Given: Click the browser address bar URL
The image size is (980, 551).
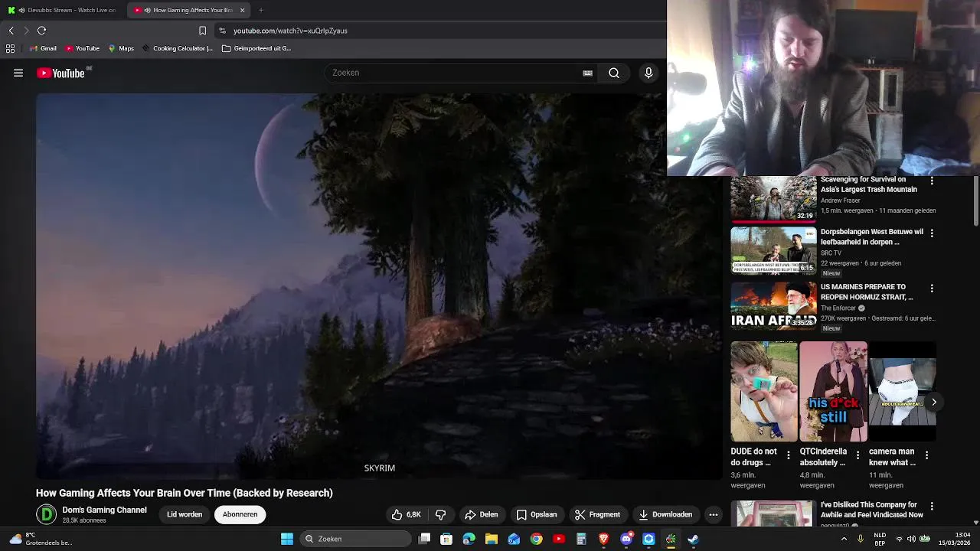Looking at the screenshot, I should pyautogui.click(x=290, y=31).
